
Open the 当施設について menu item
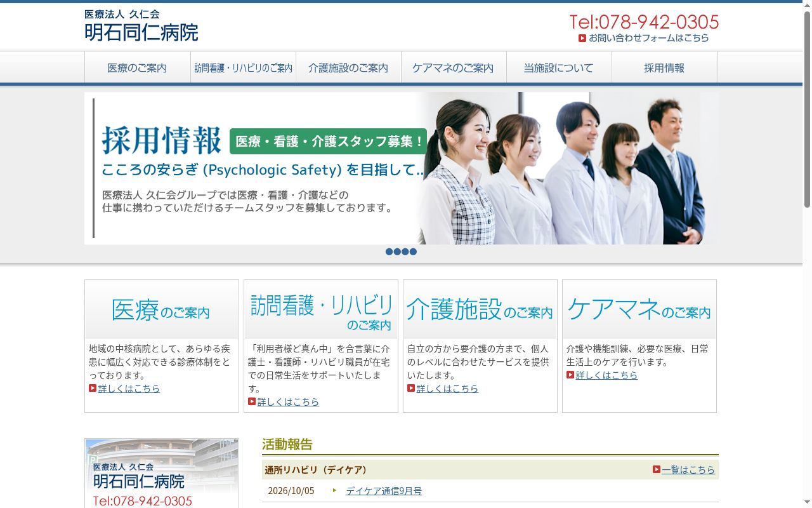559,67
